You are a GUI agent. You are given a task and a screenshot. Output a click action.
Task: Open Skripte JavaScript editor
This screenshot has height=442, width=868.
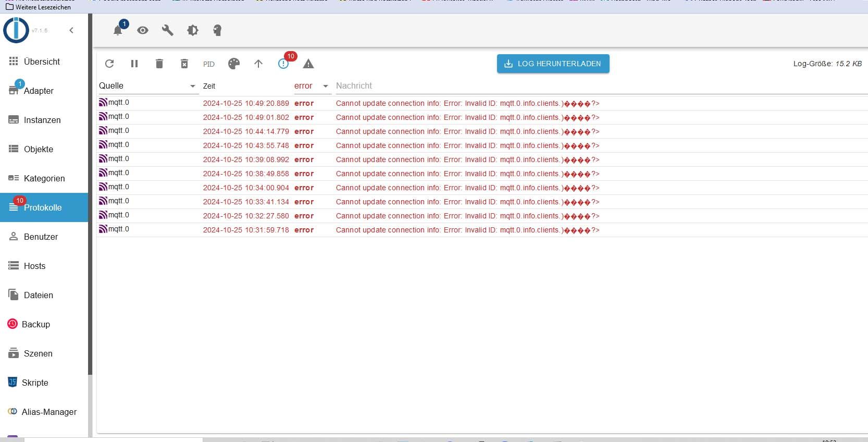point(44,383)
